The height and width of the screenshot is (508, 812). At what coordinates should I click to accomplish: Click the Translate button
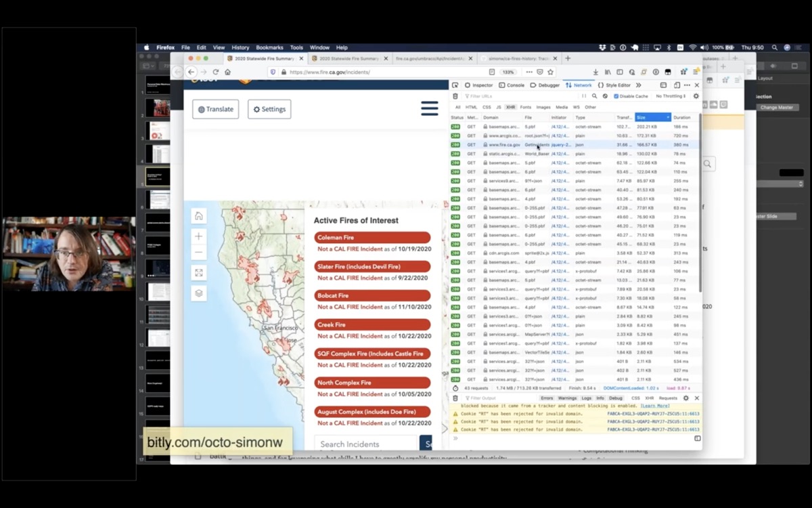[215, 109]
